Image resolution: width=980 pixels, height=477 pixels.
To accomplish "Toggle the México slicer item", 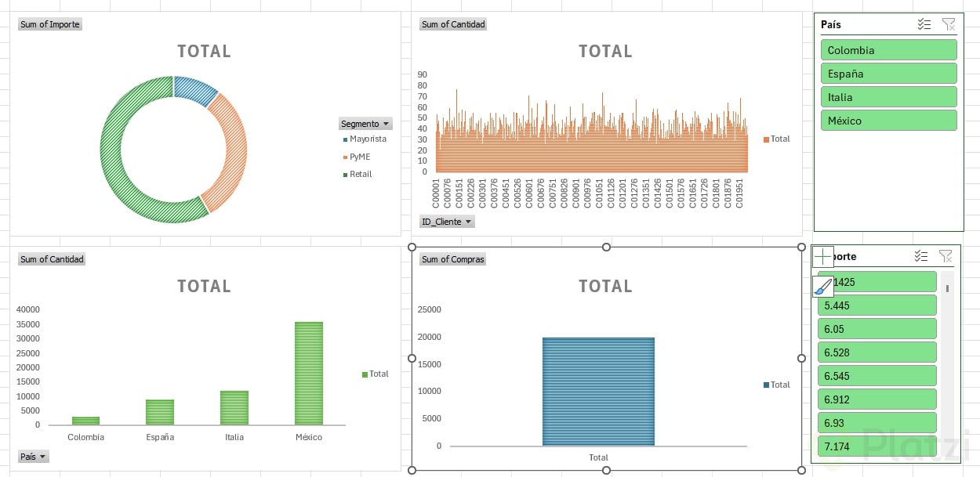I will pos(889,121).
